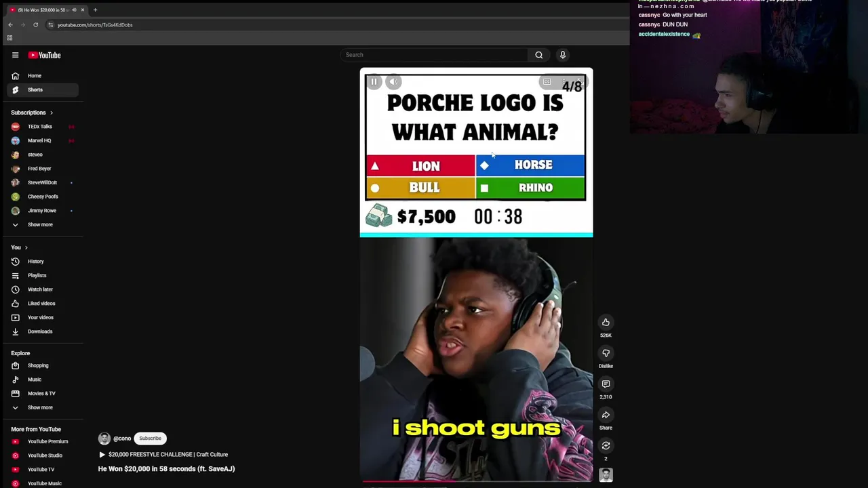
Task: Open a new browser tab
Action: point(95,9)
